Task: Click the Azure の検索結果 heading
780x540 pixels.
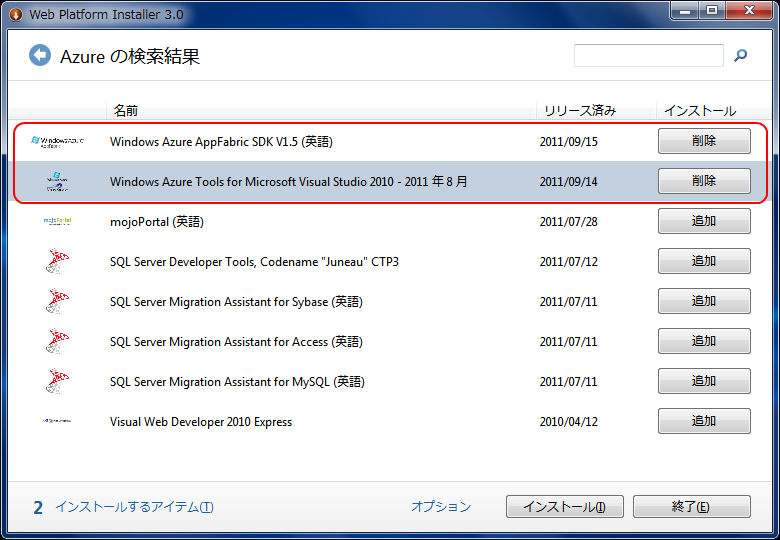Action: 130,56
